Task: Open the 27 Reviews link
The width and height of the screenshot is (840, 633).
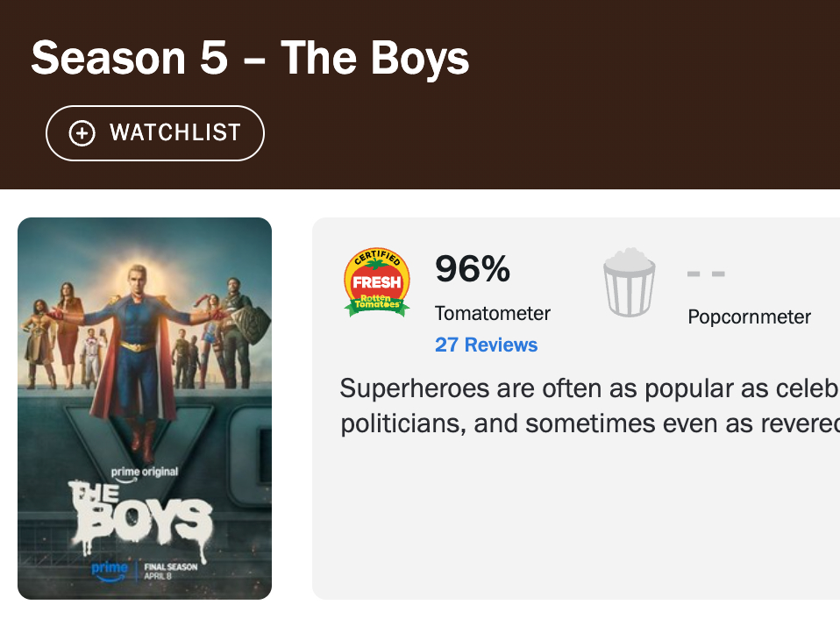Action: pos(486,345)
